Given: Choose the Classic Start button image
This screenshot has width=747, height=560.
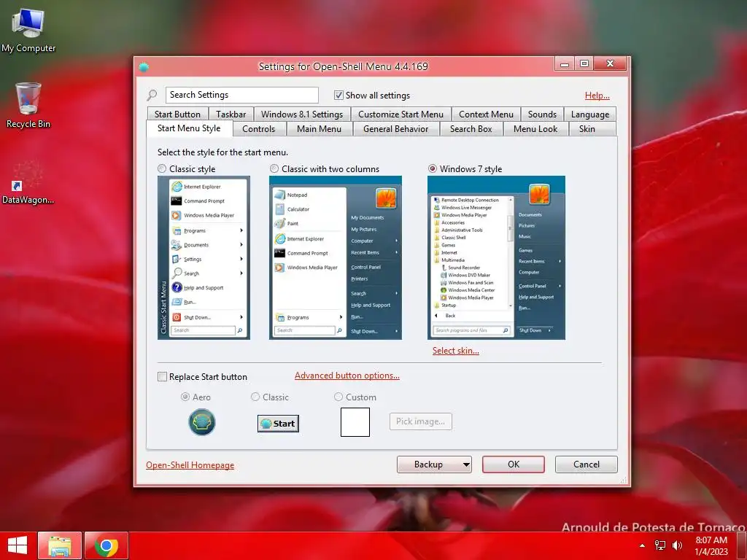Looking at the screenshot, I should tap(278, 424).
